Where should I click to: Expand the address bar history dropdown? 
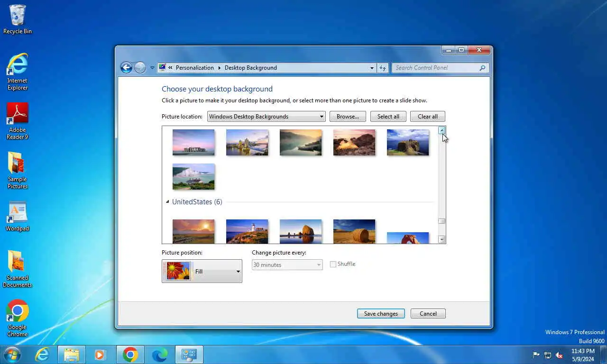click(x=372, y=68)
